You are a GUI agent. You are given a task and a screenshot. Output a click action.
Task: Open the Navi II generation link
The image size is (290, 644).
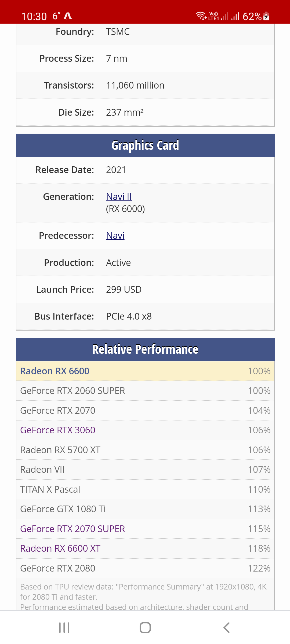click(119, 197)
